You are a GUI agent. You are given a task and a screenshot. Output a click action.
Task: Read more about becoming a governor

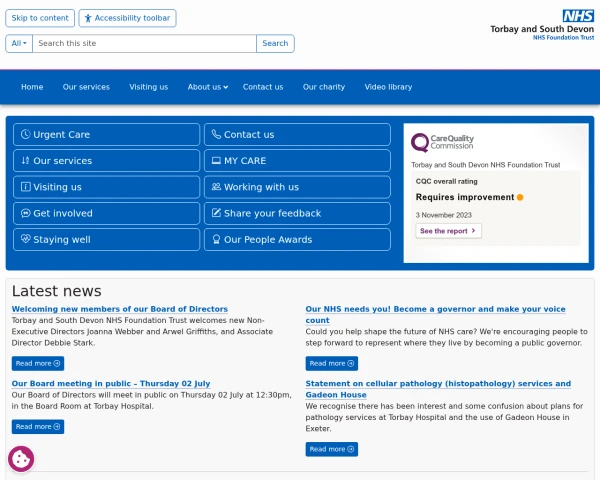point(332,363)
